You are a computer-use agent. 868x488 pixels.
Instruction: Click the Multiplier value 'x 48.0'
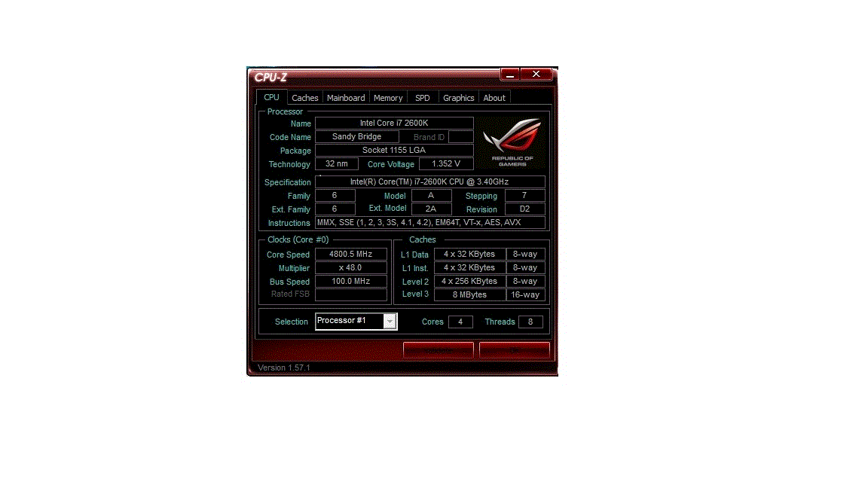click(x=351, y=268)
